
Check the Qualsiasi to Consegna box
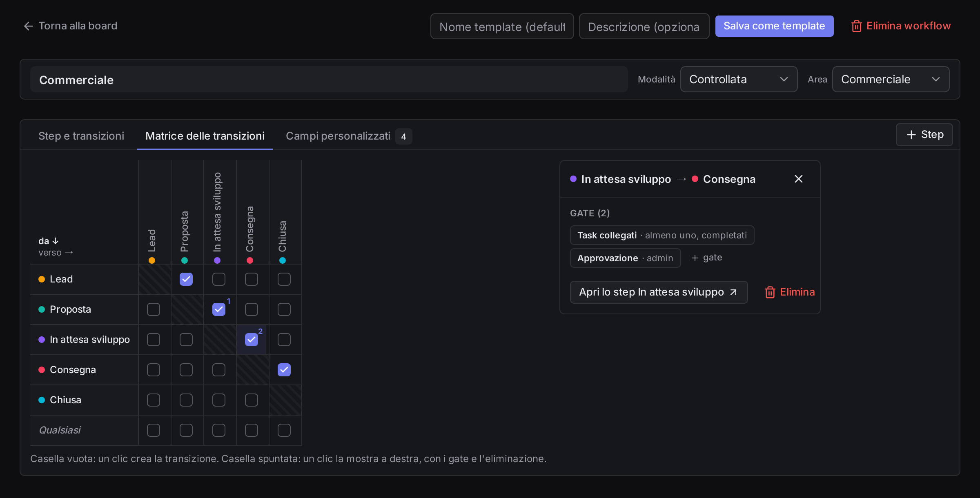(252, 430)
